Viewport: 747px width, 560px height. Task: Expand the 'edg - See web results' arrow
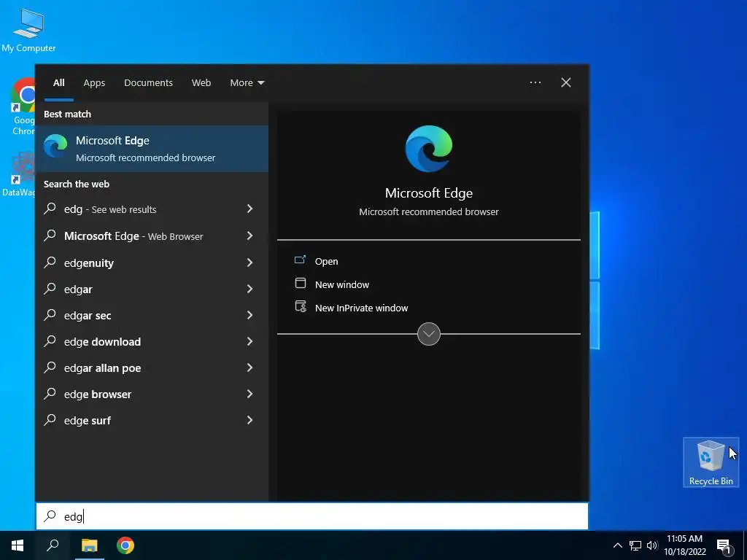click(249, 209)
